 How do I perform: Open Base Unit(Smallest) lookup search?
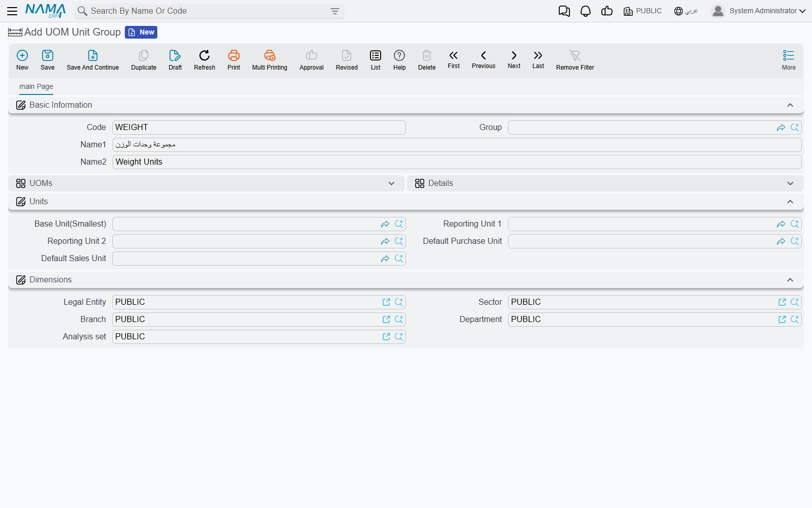[399, 224]
